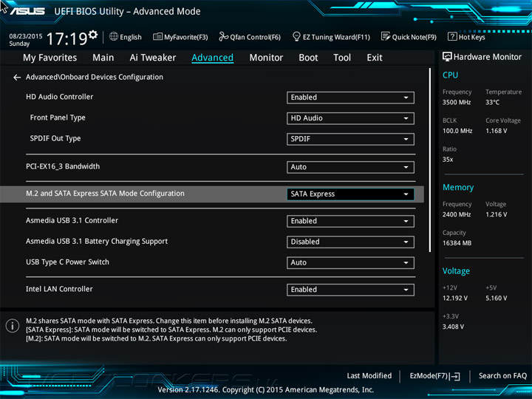This screenshot has height=399, width=532.
Task: Click the BCLK 100.0 MHz value
Action: click(457, 131)
